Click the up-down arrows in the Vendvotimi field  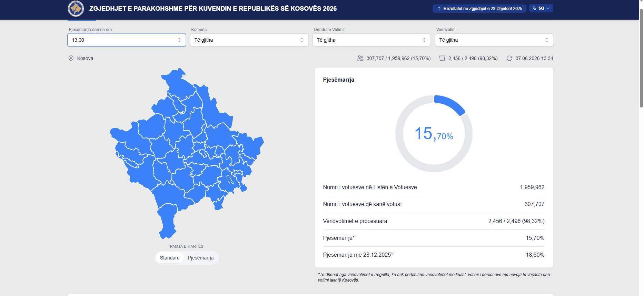(x=547, y=40)
